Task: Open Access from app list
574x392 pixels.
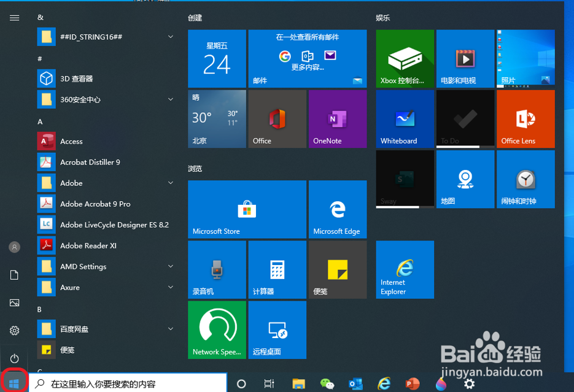Action: pyautogui.click(x=106, y=141)
